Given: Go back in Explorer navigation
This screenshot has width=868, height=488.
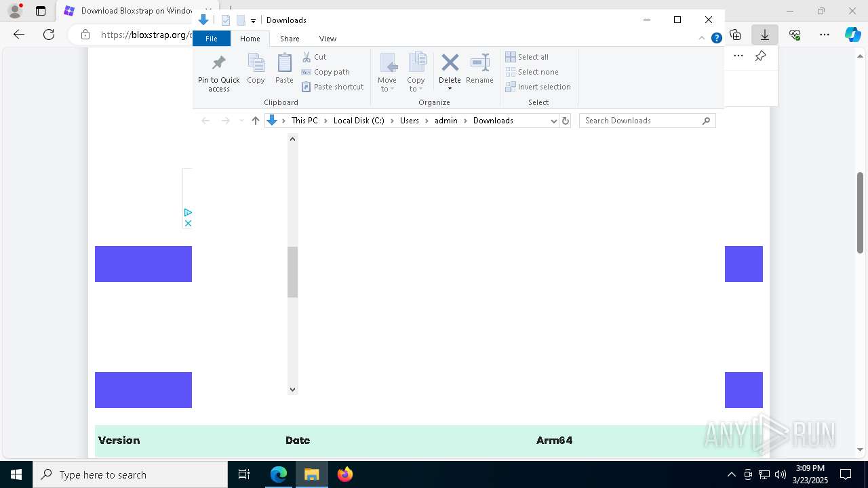Looking at the screenshot, I should [205, 121].
